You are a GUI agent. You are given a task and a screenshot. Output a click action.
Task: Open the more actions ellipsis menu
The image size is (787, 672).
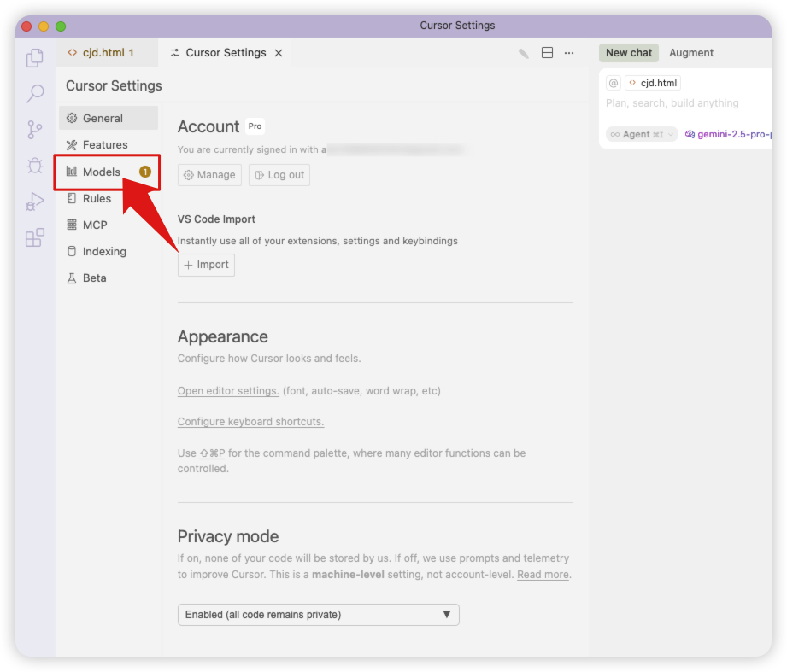568,53
